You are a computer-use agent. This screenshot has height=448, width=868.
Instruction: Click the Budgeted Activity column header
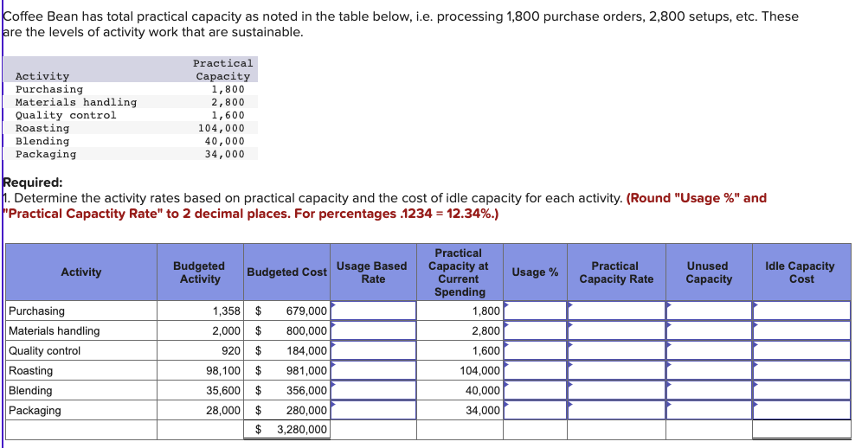(x=199, y=272)
